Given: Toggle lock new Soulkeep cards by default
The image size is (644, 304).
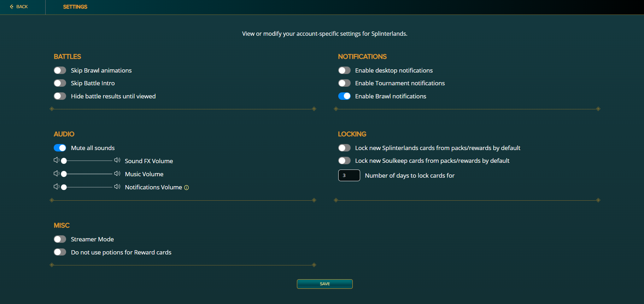Looking at the screenshot, I should (344, 161).
